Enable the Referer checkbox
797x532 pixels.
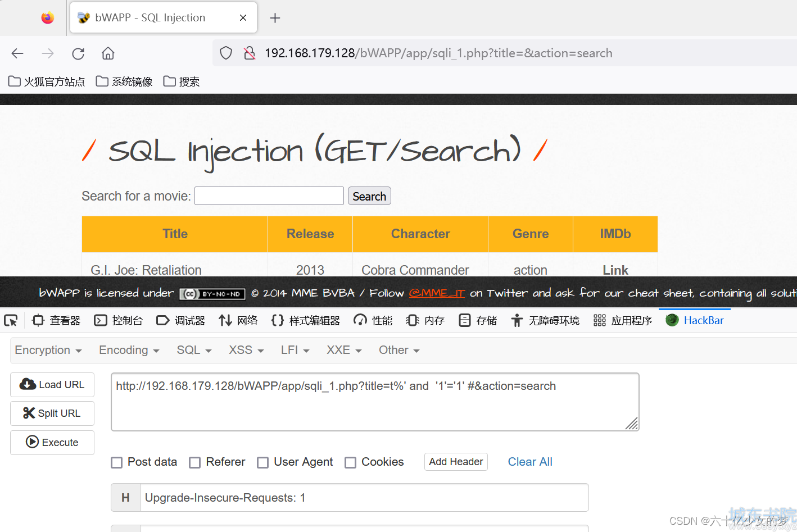194,462
